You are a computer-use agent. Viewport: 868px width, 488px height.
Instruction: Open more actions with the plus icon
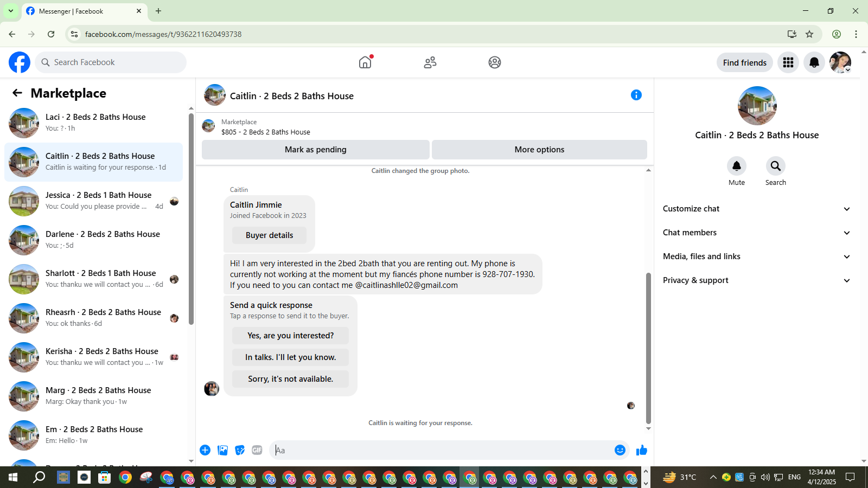[205, 450]
